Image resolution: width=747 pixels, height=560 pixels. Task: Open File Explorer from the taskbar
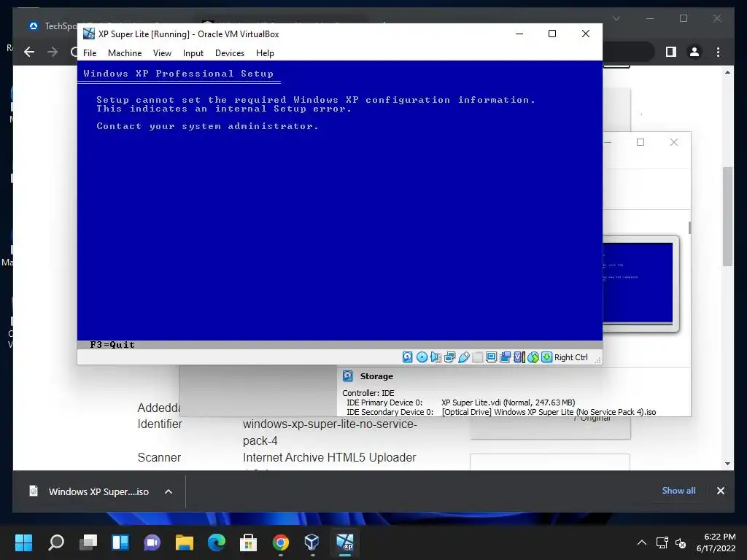185,542
